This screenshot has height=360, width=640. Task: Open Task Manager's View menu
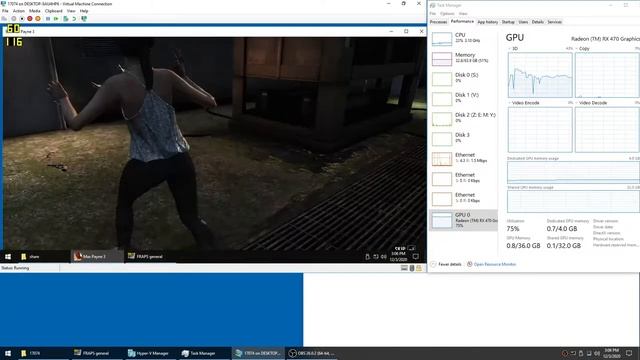[x=463, y=13]
